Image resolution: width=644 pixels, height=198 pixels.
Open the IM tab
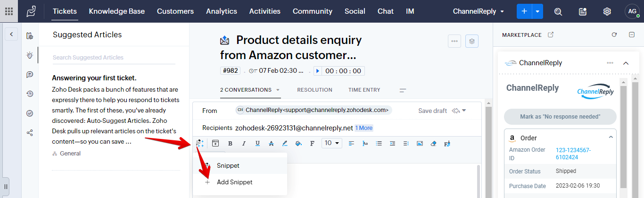[x=410, y=11]
